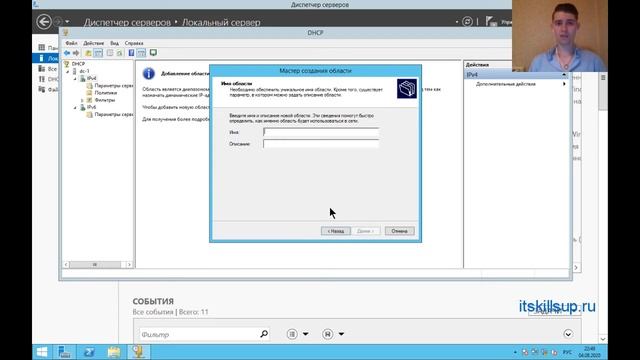Image resolution: width=640 pixels, height=360 pixels.
Task: Toggle the console tree pane toolbar icon
Action: (x=98, y=53)
